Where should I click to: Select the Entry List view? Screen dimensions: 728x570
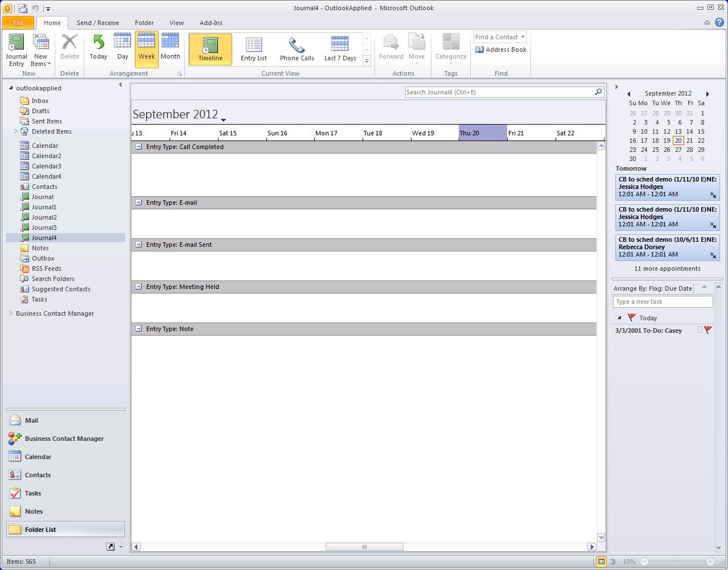click(254, 49)
